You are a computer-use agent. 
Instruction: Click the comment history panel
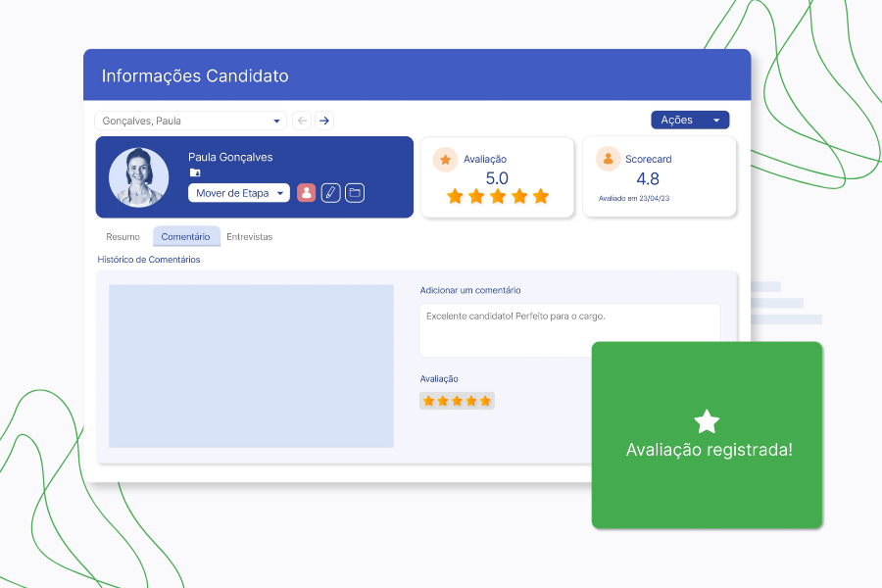coord(252,367)
